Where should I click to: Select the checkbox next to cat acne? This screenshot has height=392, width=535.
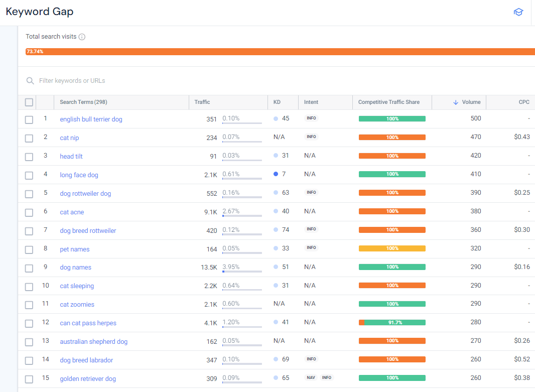[x=29, y=212]
